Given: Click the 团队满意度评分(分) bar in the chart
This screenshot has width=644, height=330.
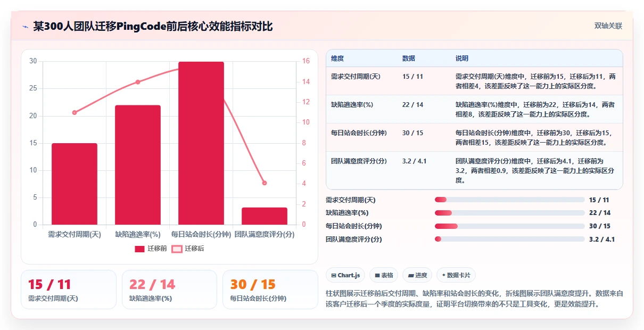Looking at the screenshot, I should click(x=265, y=216).
